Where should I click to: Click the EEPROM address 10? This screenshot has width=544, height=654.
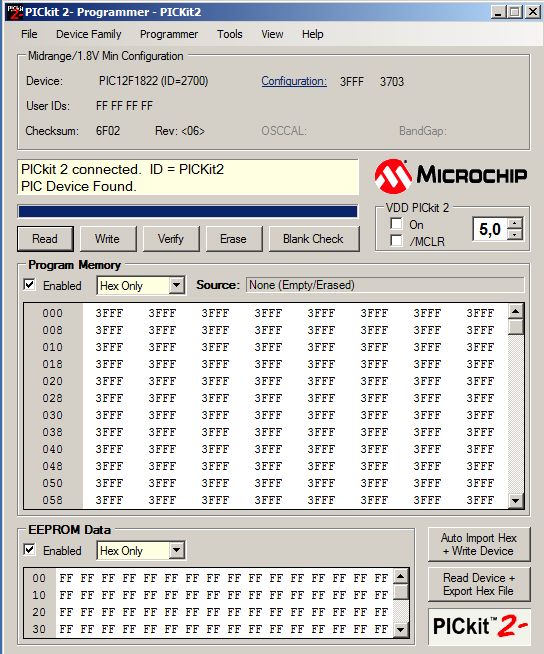point(39,595)
